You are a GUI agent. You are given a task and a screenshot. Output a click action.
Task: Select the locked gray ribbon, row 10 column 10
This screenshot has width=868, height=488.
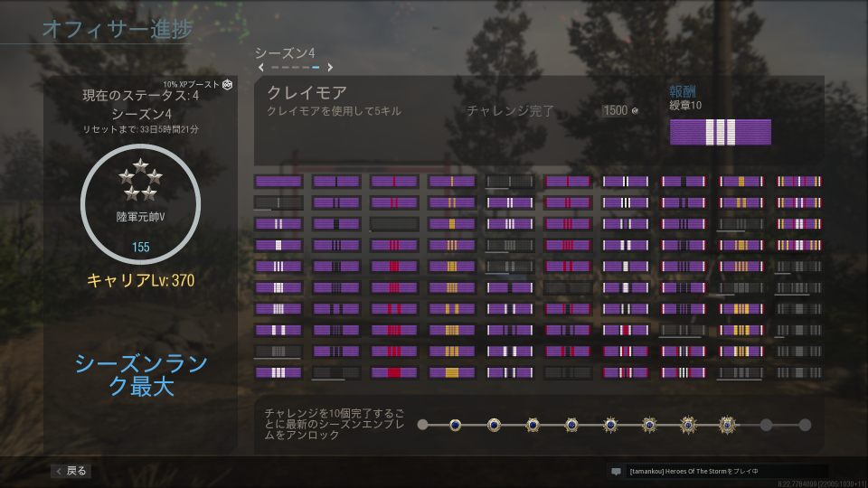(x=798, y=373)
